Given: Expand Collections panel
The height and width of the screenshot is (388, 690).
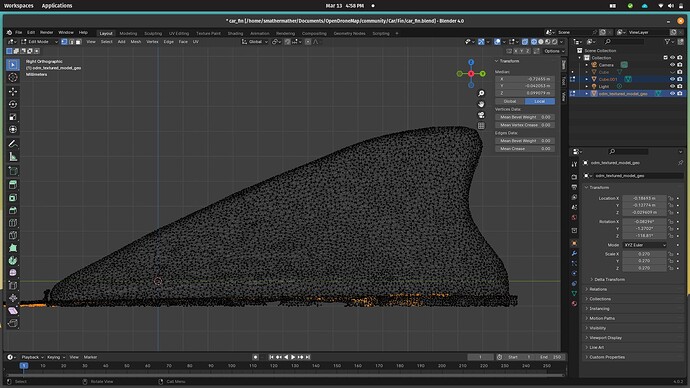Looking at the screenshot, I should pyautogui.click(x=599, y=299).
